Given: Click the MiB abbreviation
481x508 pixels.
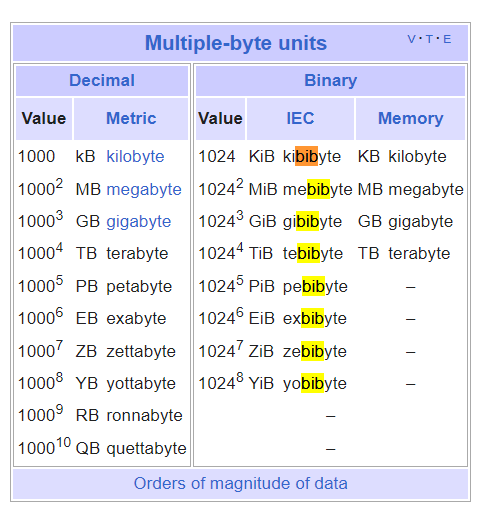Looking at the screenshot, I should pos(263,189).
